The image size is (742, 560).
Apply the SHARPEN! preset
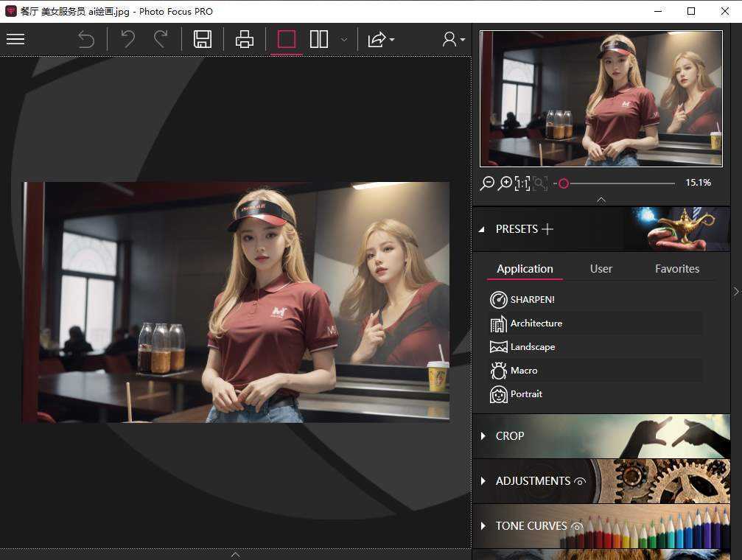pyautogui.click(x=531, y=299)
